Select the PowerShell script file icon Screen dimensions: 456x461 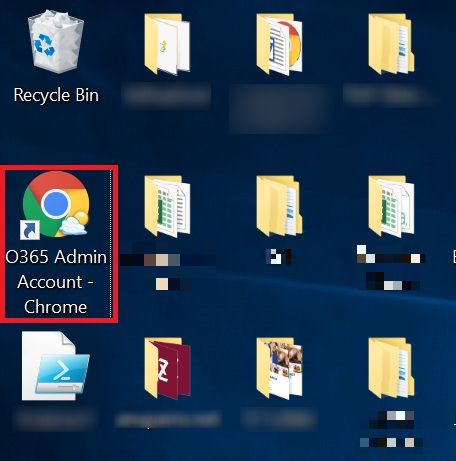coord(55,366)
